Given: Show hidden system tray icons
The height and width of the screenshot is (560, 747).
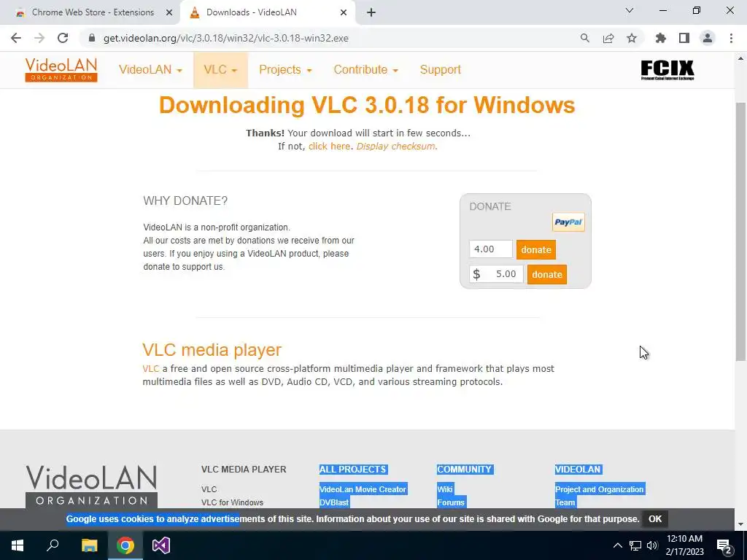Looking at the screenshot, I should click(x=617, y=545).
